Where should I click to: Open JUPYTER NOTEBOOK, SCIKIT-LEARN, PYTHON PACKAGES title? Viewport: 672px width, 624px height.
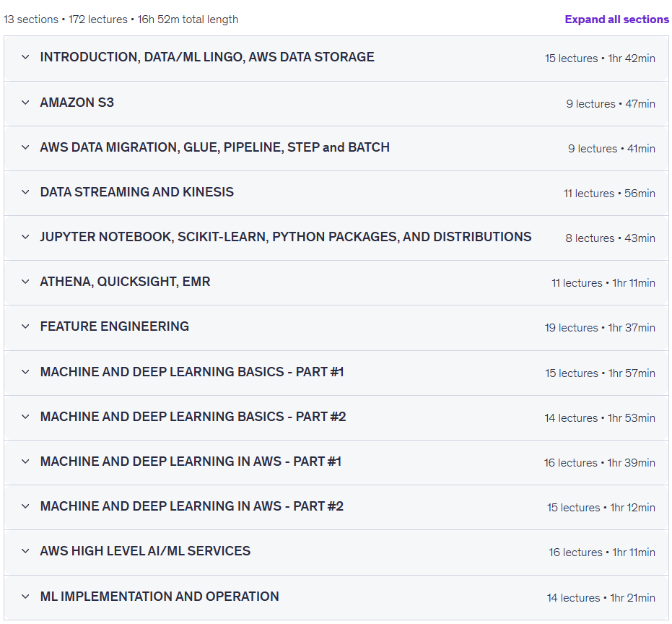[285, 237]
